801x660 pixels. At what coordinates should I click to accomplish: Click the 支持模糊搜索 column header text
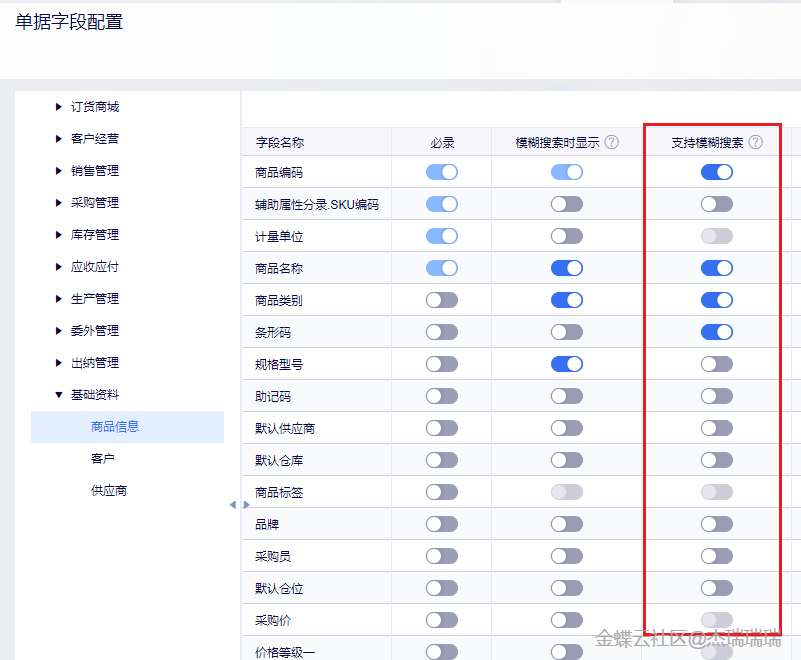(707, 143)
